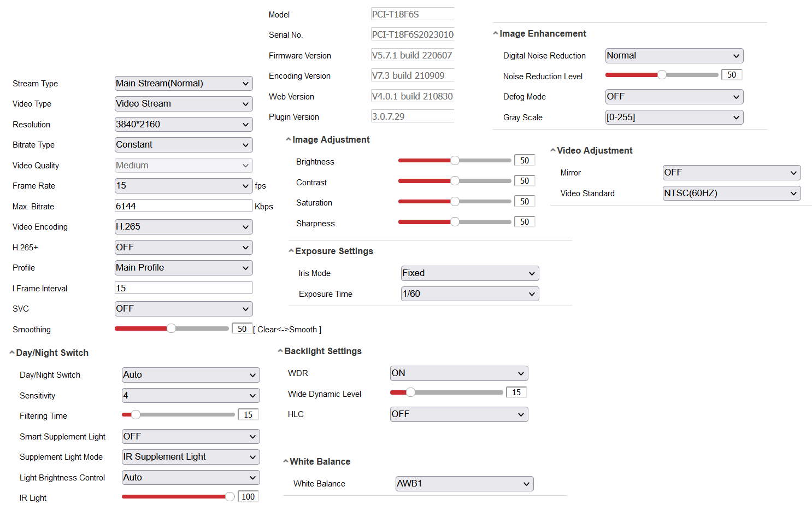812x516 pixels.
Task: Click the Wide Dynamic Level slider handle
Action: (410, 392)
